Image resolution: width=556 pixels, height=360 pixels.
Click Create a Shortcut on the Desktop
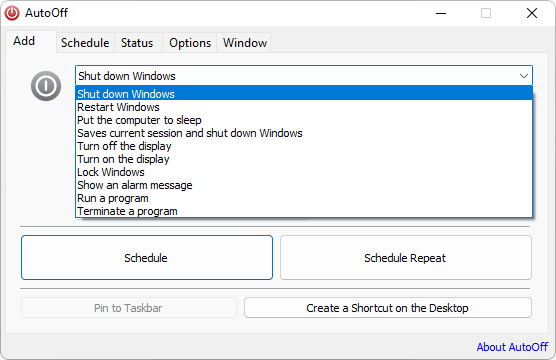tap(388, 308)
